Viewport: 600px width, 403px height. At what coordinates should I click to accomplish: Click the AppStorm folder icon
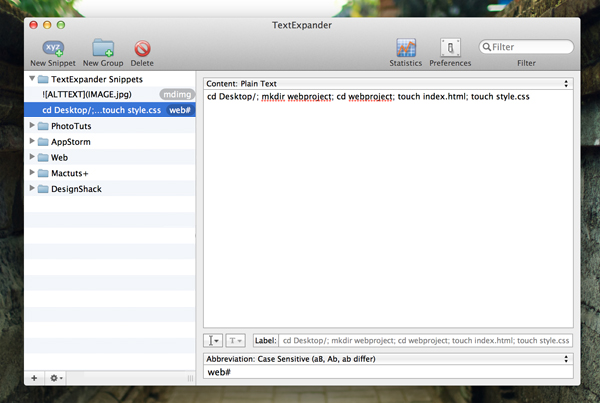[43, 142]
